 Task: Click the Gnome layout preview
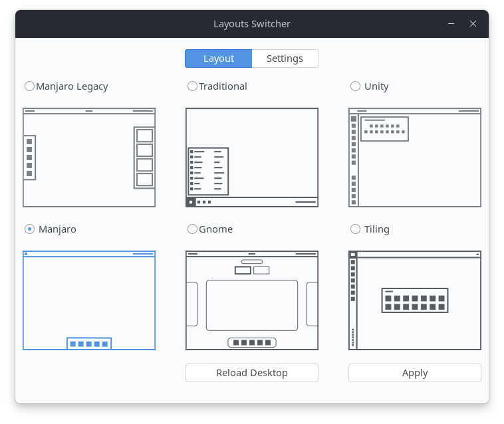coord(252,300)
